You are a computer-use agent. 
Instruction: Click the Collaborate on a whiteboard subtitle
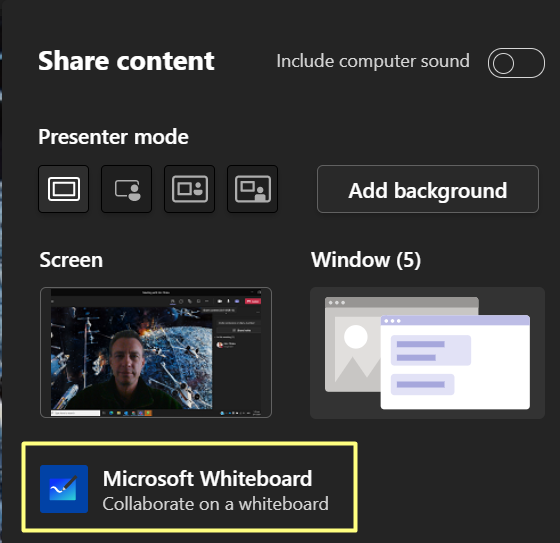click(215, 504)
